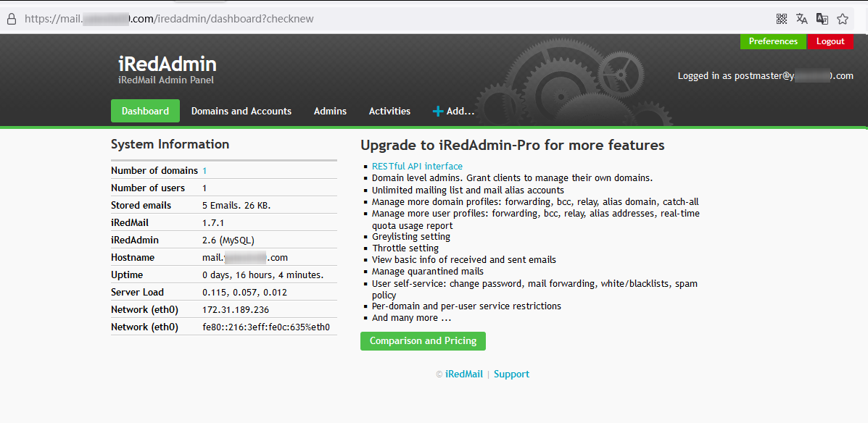View site security via the padlock icon
The image size is (868, 423).
point(11,19)
